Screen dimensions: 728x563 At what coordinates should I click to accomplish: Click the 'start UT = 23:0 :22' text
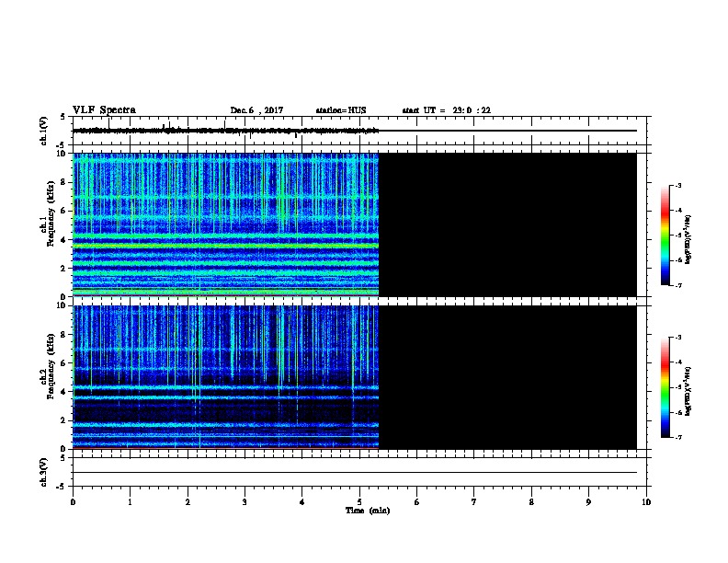pos(446,110)
